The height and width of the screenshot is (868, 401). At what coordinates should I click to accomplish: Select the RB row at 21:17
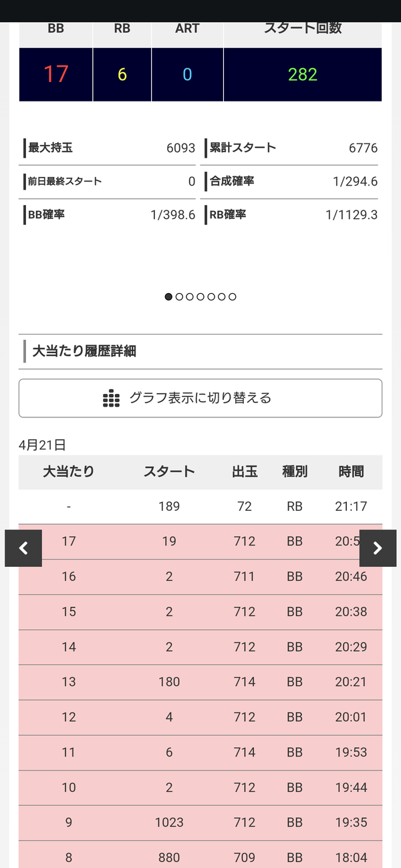pyautogui.click(x=200, y=507)
